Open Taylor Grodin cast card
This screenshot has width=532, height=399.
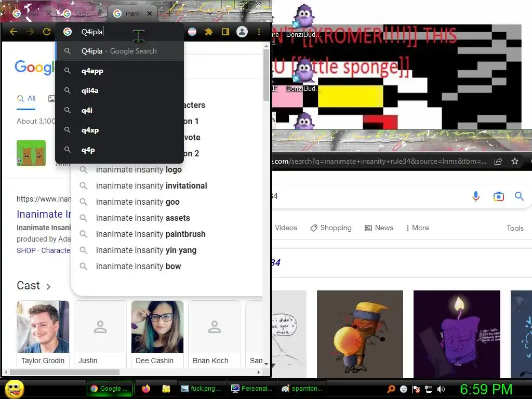tap(43, 334)
